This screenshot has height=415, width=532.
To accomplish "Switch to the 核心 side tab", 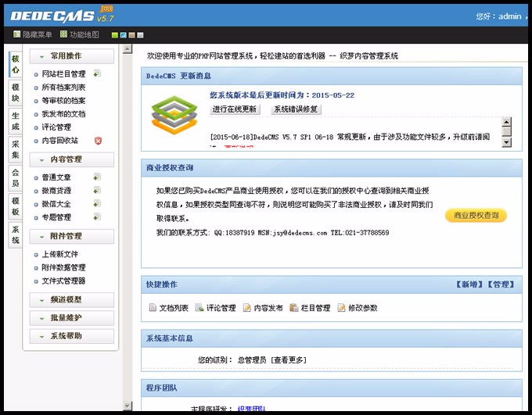I will click(16, 64).
